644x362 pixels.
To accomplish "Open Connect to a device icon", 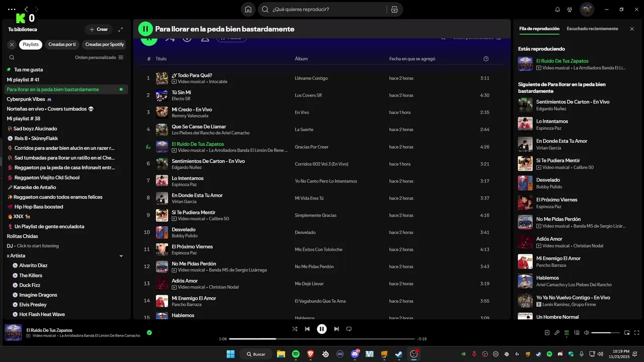I will click(x=576, y=332).
